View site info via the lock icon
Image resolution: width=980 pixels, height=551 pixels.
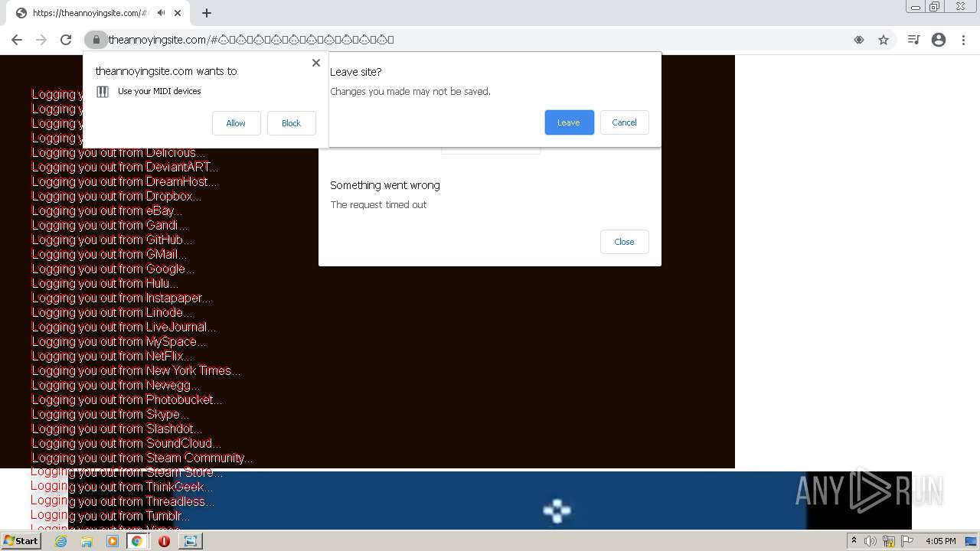coord(96,40)
